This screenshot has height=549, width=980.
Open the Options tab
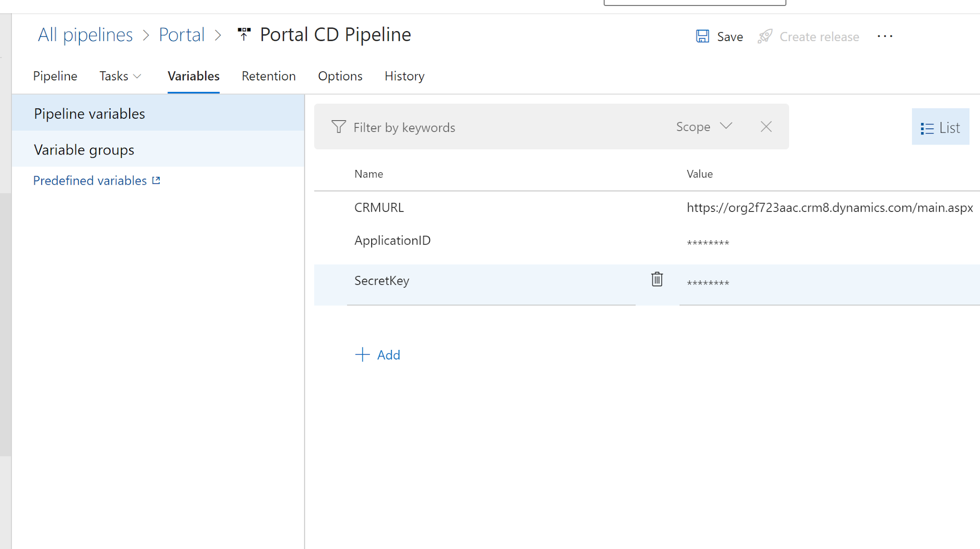[340, 76]
